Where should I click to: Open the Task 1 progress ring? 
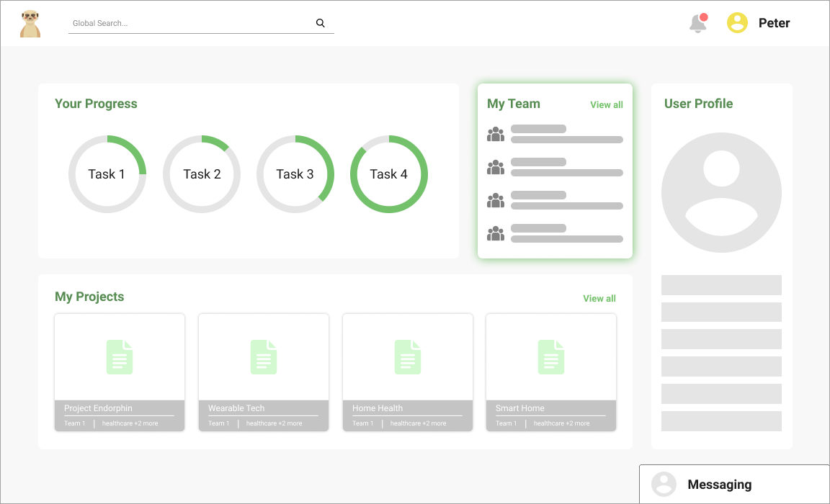[107, 174]
